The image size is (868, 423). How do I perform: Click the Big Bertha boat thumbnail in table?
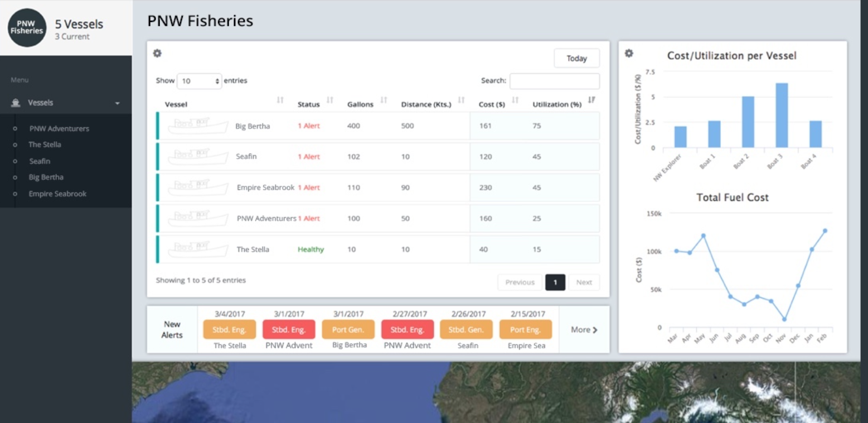198,126
